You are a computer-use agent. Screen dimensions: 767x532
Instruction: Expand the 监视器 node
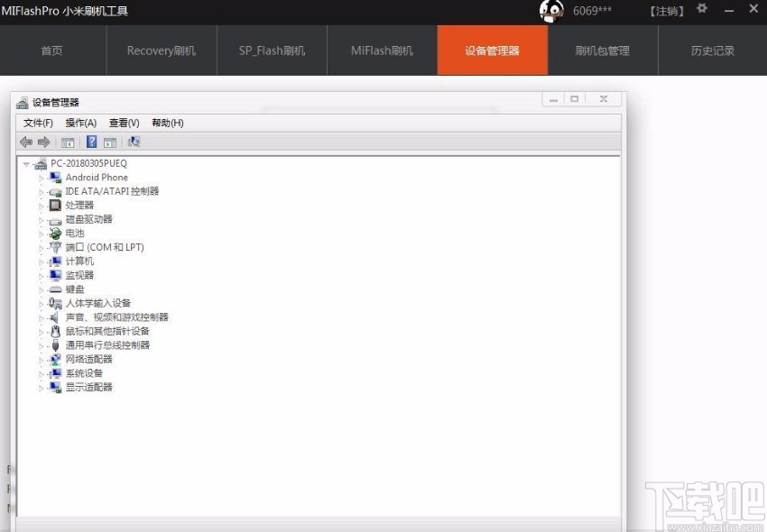[x=42, y=276]
